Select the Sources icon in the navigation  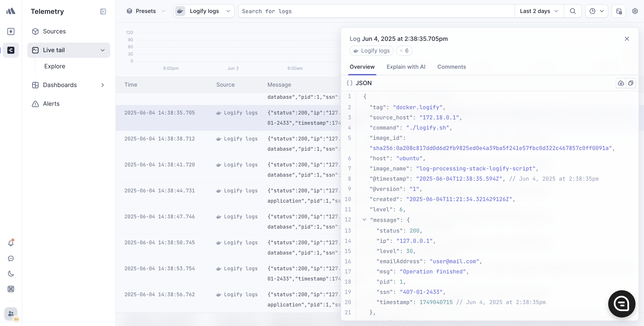coord(35,31)
